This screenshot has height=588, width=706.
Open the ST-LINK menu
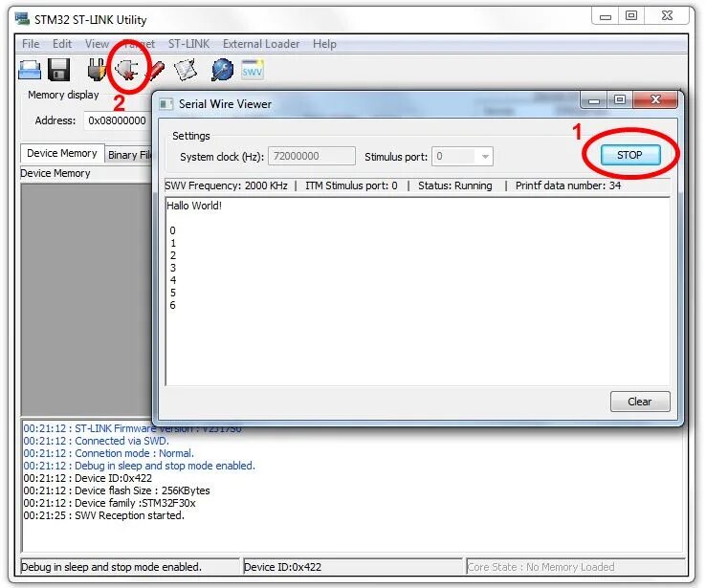click(x=188, y=44)
